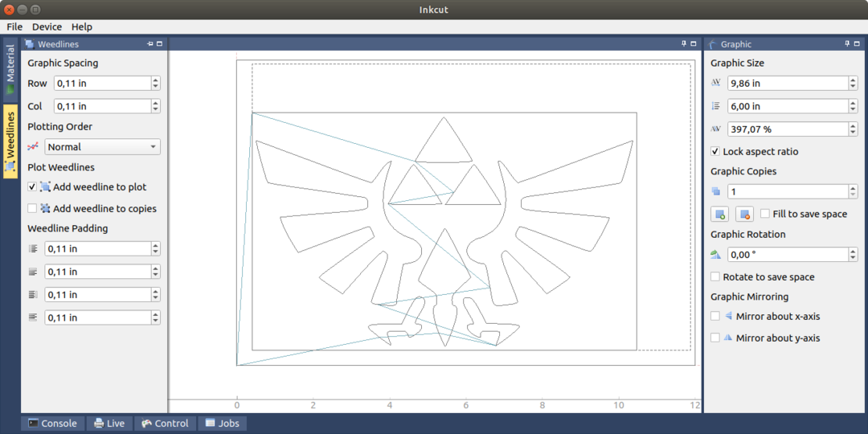Open the Live dock tab
Screen dimensions: 868x434
109,424
